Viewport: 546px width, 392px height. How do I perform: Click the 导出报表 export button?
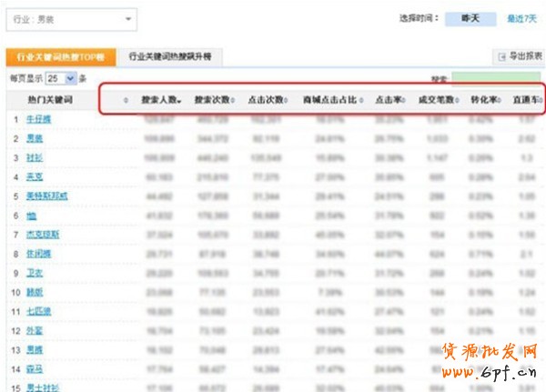(x=519, y=57)
